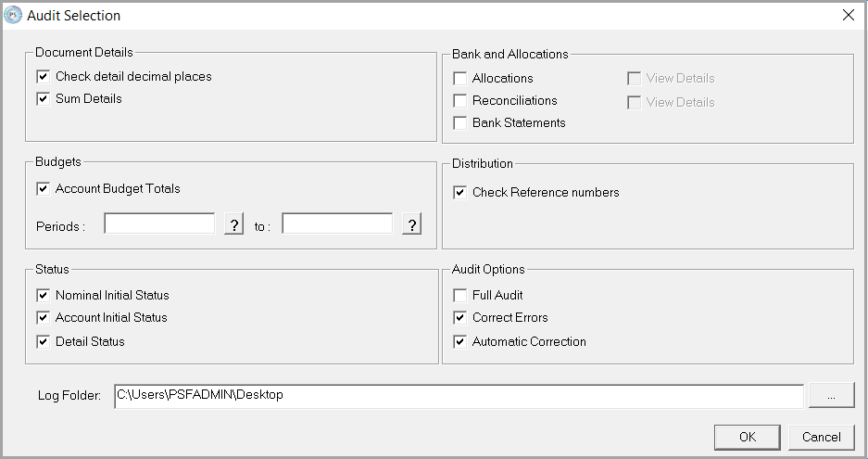
Task: Tick the Bank Statements checkbox
Action: [460, 122]
